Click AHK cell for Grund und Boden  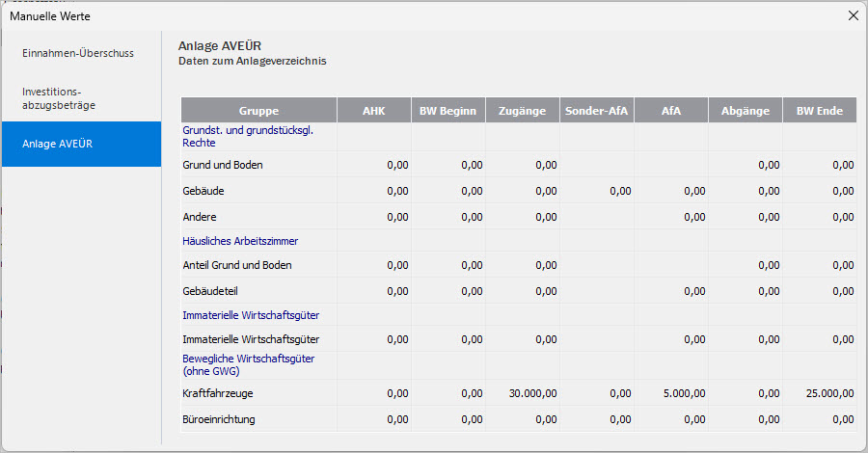(374, 165)
